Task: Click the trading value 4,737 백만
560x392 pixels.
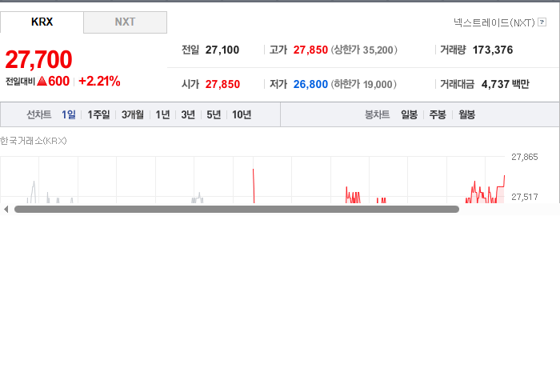Action: pos(505,84)
